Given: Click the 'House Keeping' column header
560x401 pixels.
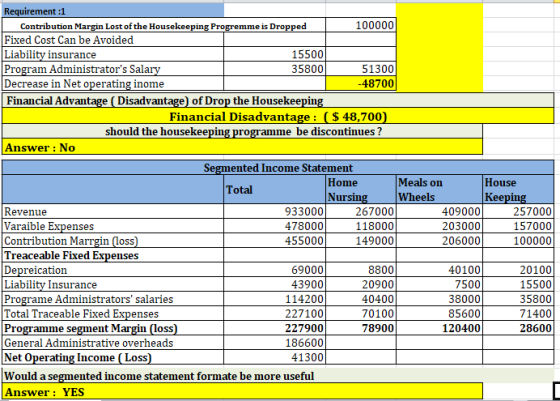Looking at the screenshot, I should [x=518, y=189].
